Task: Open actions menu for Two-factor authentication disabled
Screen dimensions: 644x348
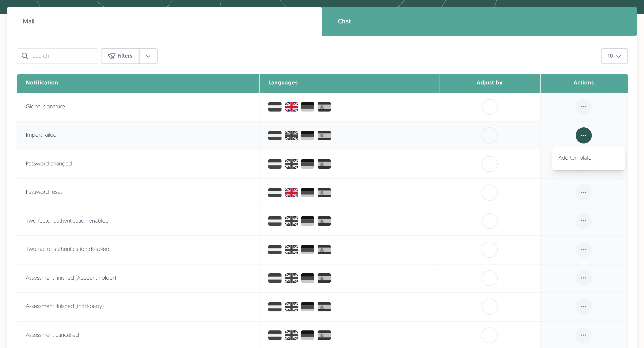Action: (x=584, y=249)
